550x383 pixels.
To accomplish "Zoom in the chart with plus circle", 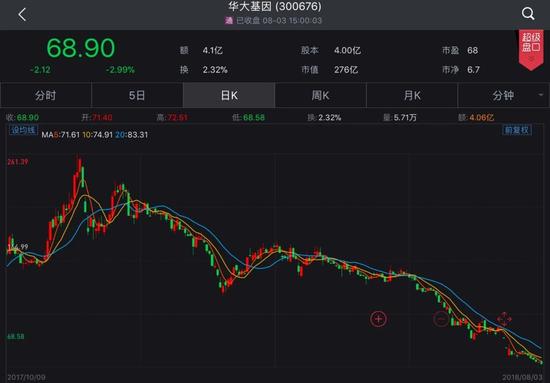I will pyautogui.click(x=378, y=319).
